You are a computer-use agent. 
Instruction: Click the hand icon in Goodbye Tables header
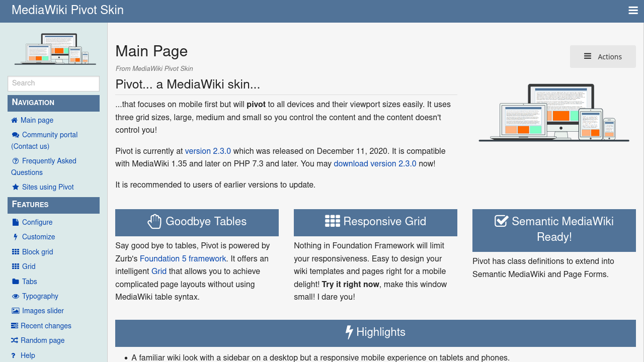[x=154, y=221]
